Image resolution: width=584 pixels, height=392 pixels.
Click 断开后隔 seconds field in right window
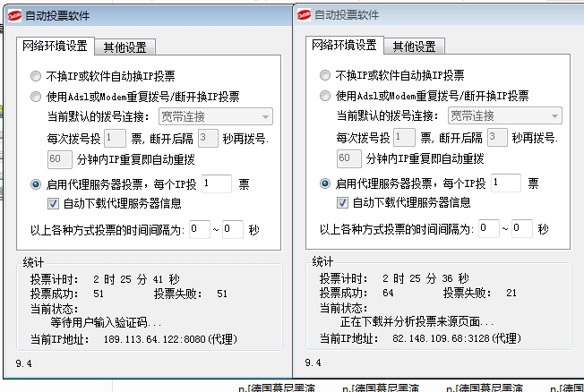point(497,137)
